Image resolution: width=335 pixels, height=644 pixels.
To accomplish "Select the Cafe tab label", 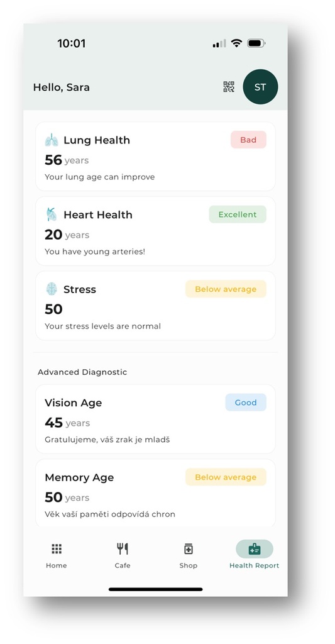I will 123,565.
